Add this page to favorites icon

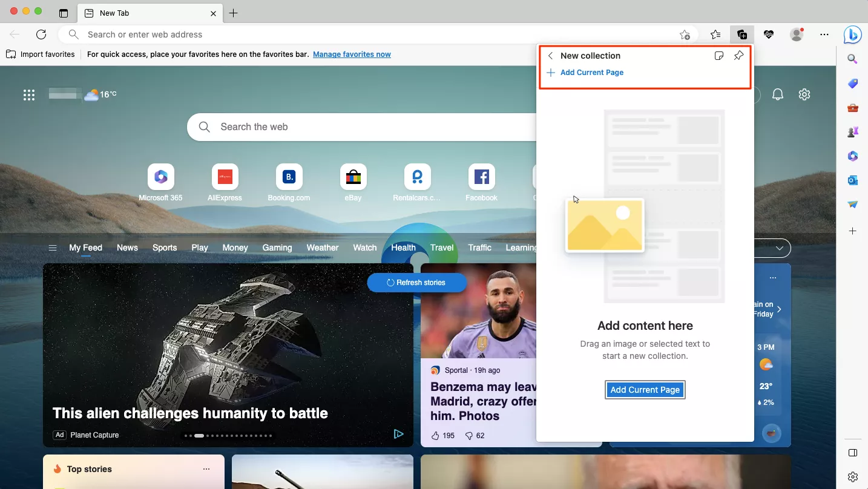pyautogui.click(x=685, y=34)
